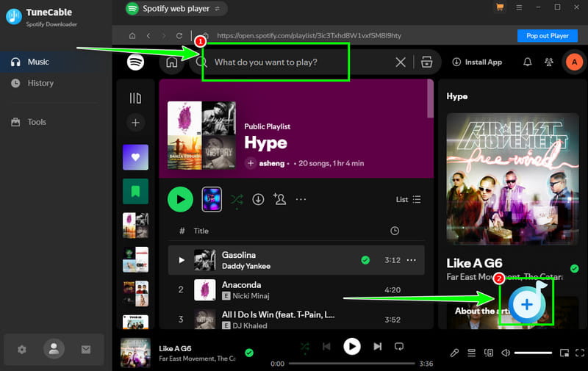
Task: Open the mail feedback icon
Action: pyautogui.click(x=86, y=350)
